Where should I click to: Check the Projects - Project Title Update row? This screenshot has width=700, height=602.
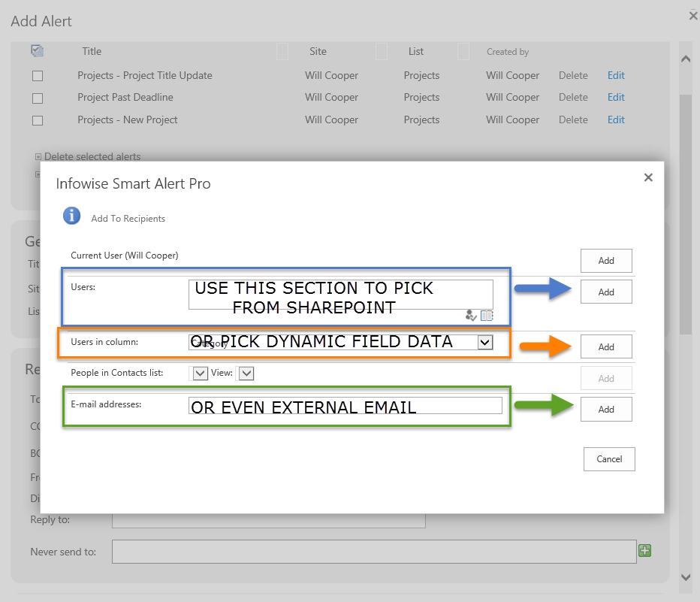click(38, 76)
